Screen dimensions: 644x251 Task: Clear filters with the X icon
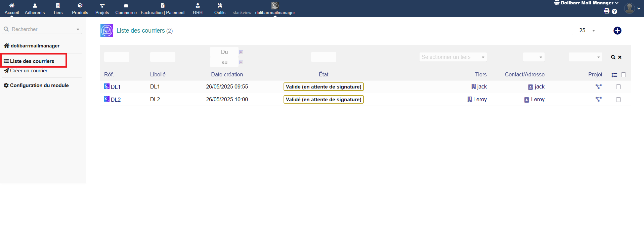click(x=620, y=57)
